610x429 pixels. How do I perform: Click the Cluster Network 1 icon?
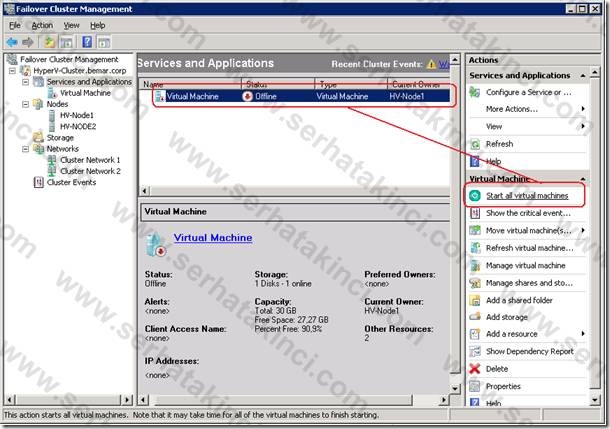click(x=51, y=160)
